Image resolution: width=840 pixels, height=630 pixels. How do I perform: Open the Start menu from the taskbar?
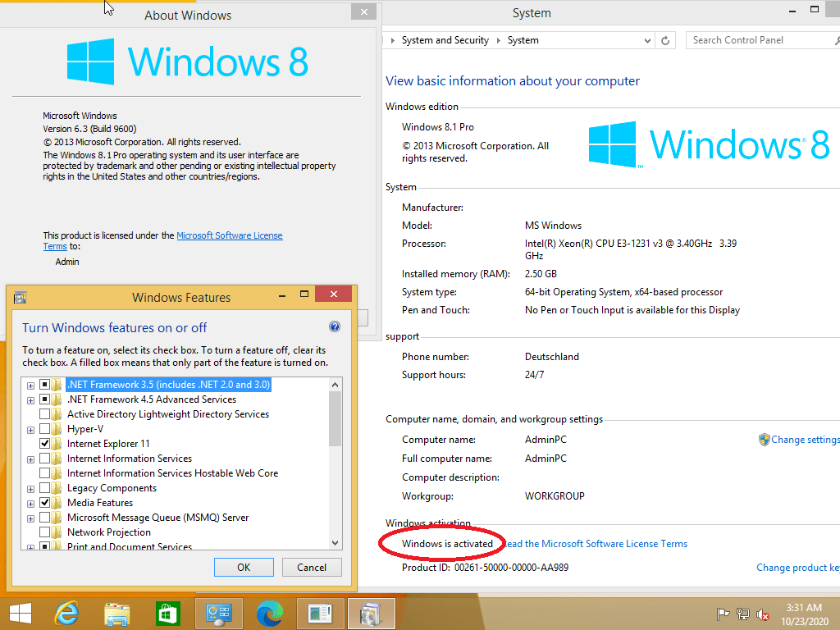click(x=21, y=614)
